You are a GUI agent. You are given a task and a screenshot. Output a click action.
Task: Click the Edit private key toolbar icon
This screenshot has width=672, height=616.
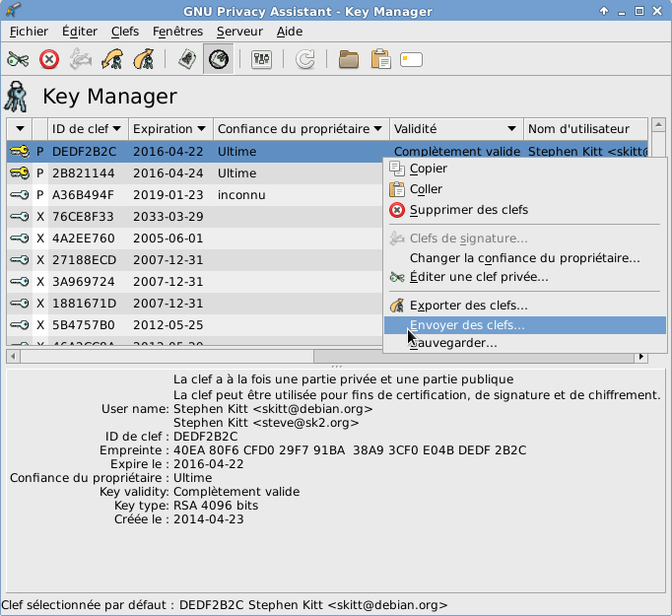coord(18,60)
